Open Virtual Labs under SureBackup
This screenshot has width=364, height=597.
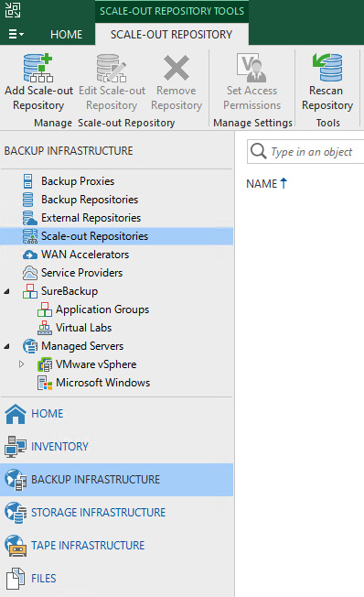point(83,328)
